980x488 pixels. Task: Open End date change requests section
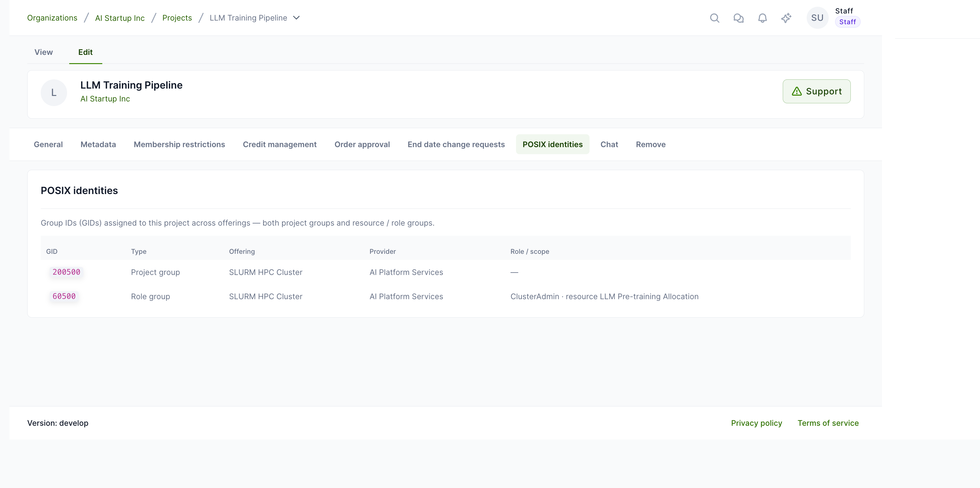pos(456,144)
